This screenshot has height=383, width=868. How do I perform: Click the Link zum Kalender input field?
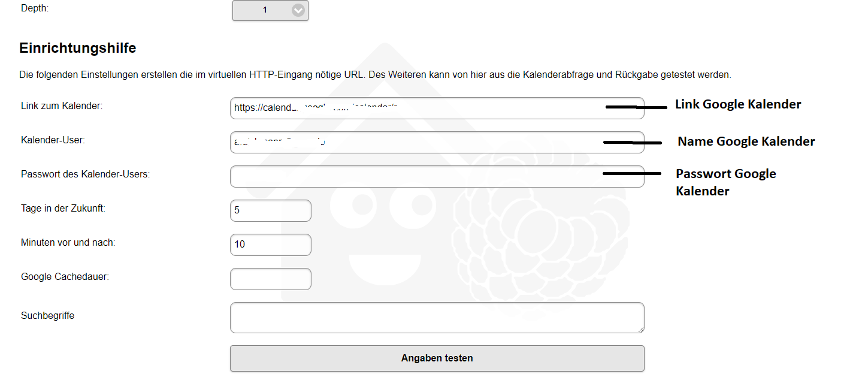(x=437, y=108)
